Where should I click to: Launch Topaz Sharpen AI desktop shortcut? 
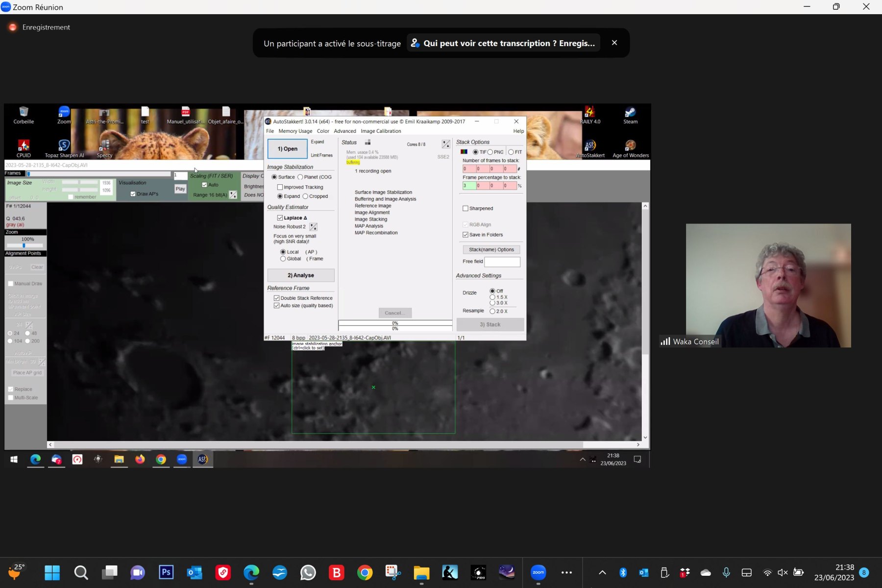point(64,149)
